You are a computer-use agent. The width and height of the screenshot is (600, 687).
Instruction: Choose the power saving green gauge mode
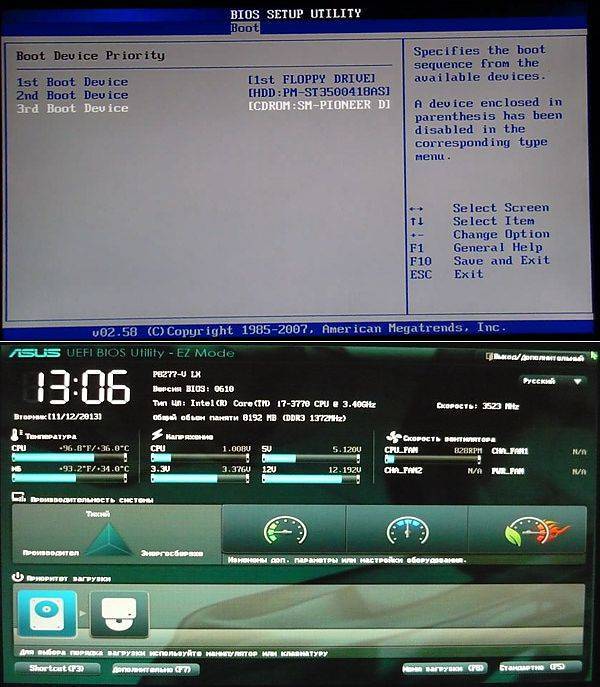[x=285, y=530]
